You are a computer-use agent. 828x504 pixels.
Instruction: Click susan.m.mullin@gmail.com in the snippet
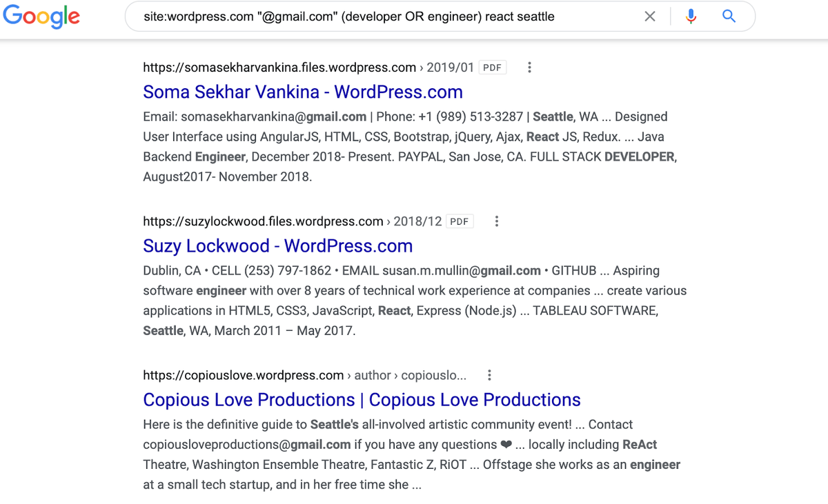pyautogui.click(x=462, y=270)
